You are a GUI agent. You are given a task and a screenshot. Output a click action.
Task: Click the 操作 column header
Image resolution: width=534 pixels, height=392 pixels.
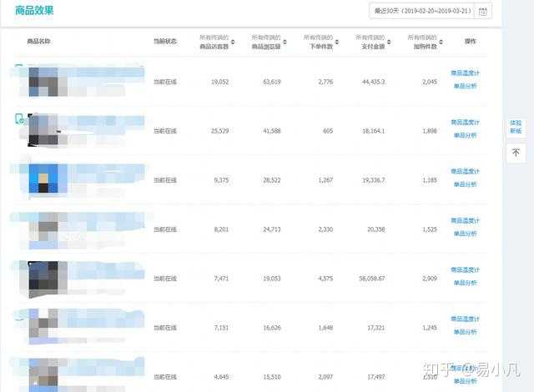click(x=471, y=42)
